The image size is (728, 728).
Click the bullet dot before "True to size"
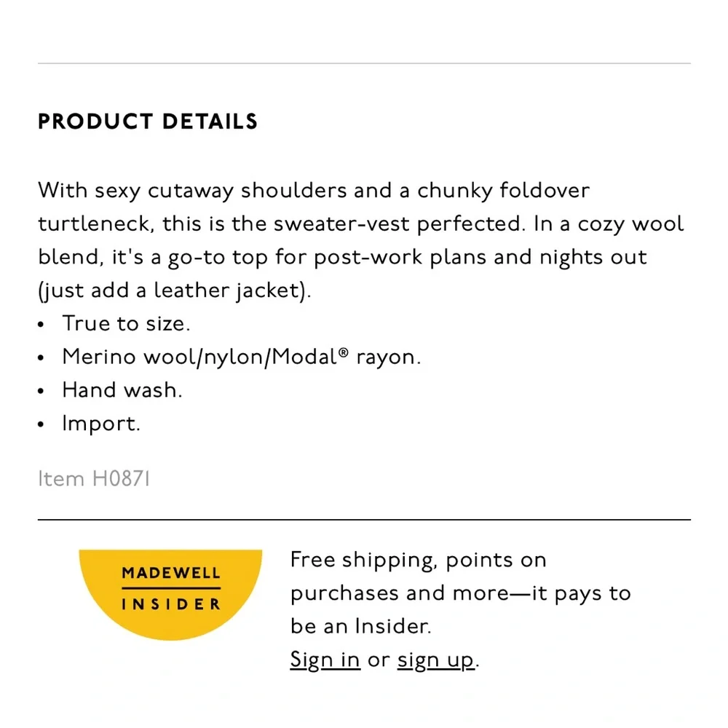pyautogui.click(x=42, y=325)
